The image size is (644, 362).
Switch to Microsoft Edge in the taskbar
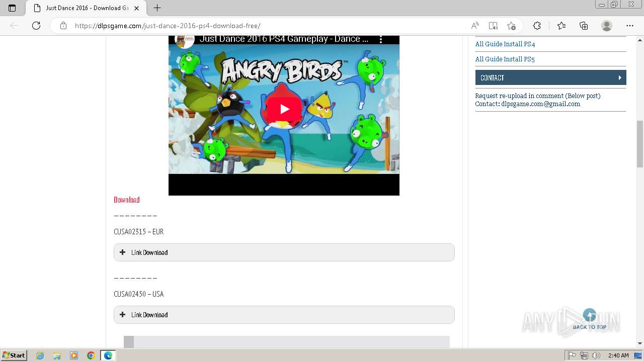108,355
